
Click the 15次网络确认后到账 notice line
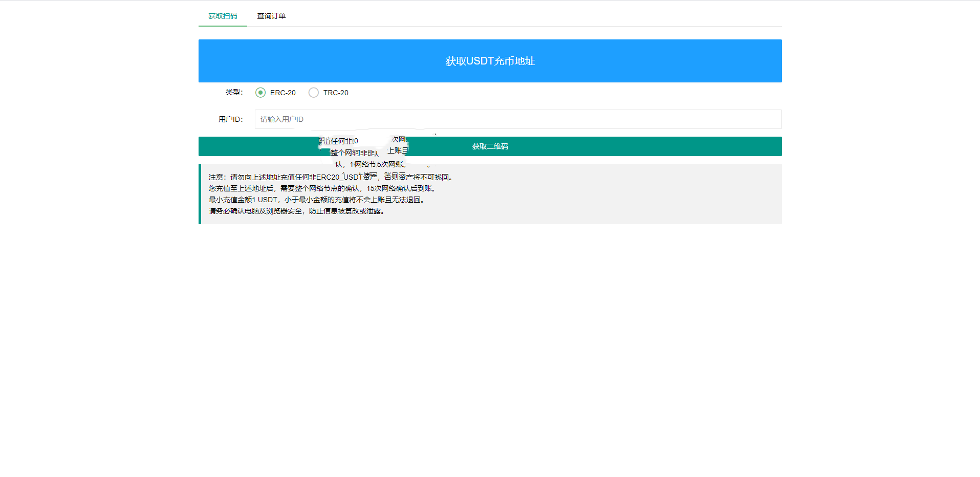coord(322,188)
